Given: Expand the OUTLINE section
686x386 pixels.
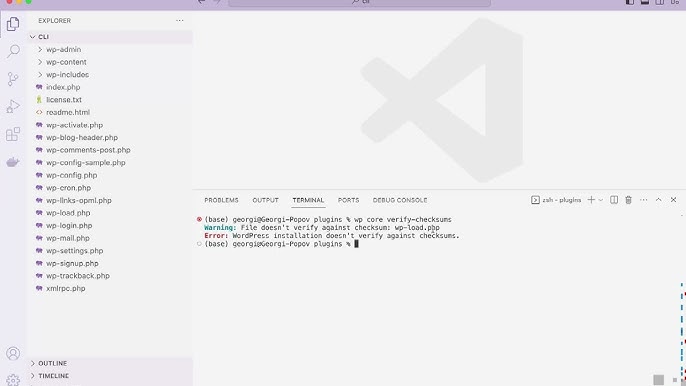Looking at the screenshot, I should click(x=110, y=363).
